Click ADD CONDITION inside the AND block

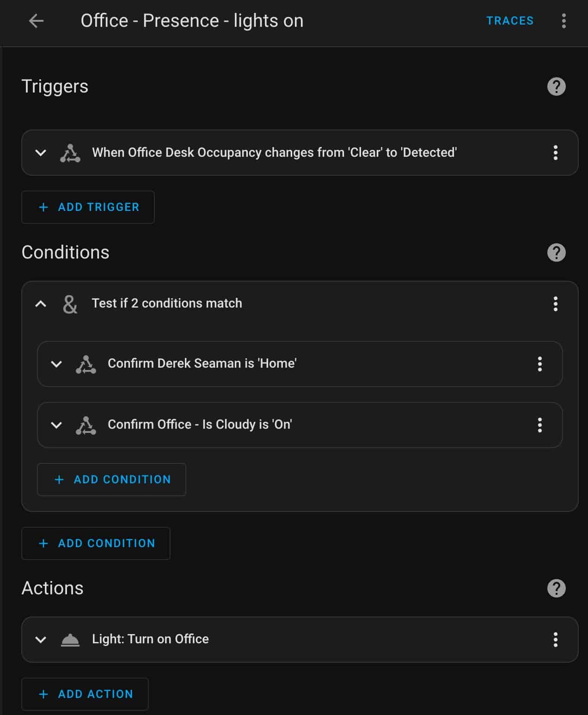[111, 480]
